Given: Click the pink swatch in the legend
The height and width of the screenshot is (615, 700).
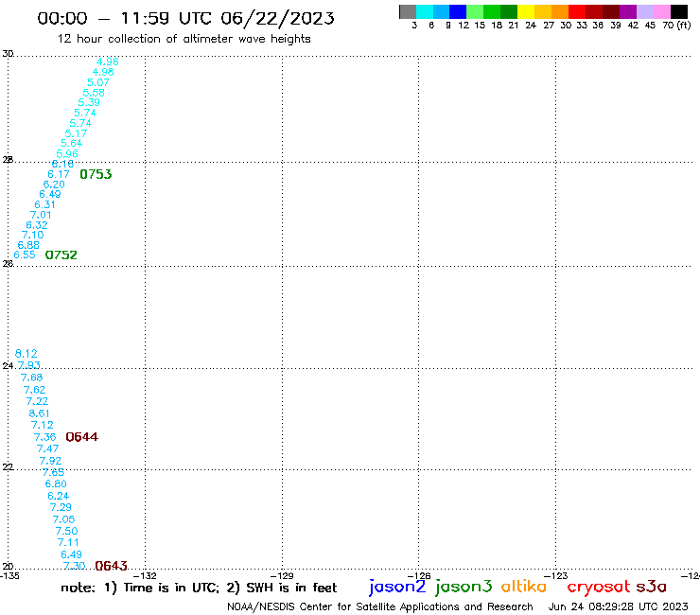Looking at the screenshot, I should [661, 11].
